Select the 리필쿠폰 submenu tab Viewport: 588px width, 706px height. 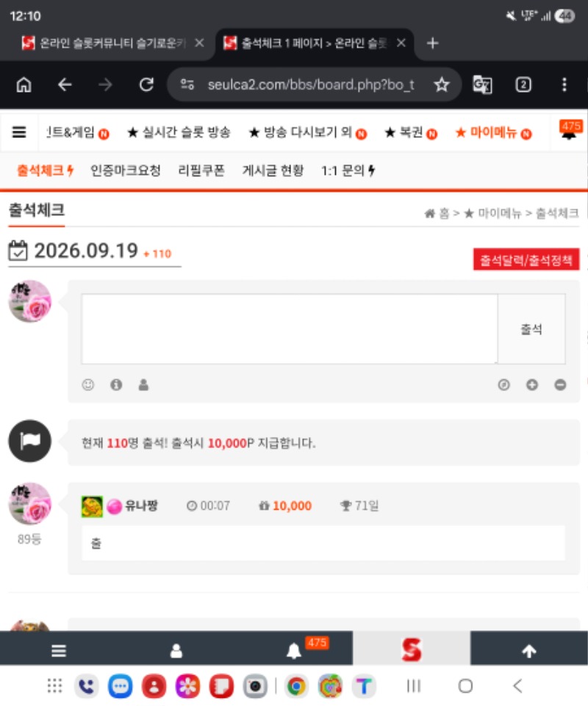[x=201, y=170]
